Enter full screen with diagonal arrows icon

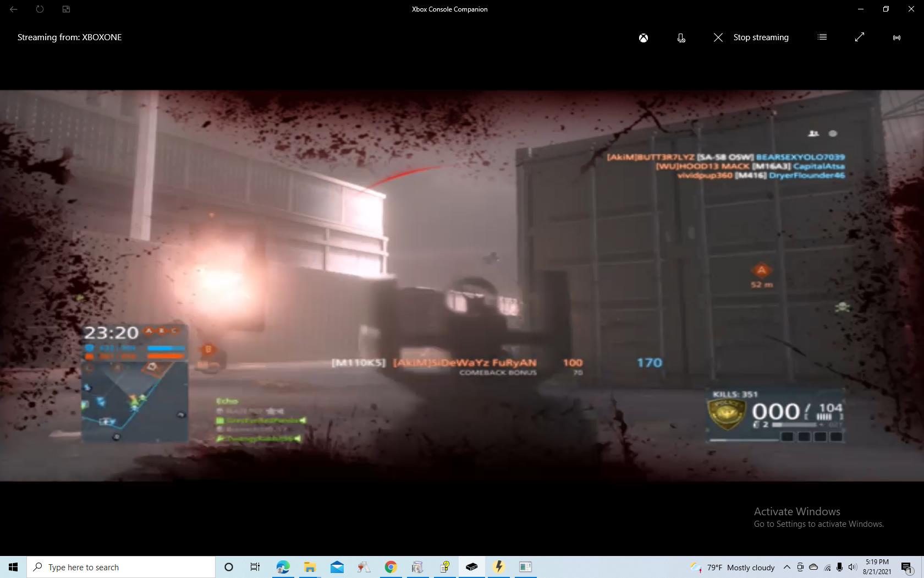pos(860,37)
